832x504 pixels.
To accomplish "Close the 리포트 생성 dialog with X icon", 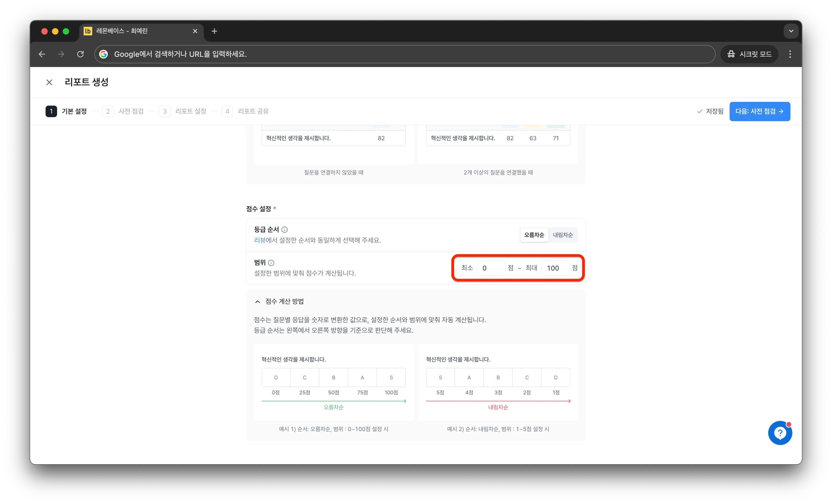I will tap(49, 82).
